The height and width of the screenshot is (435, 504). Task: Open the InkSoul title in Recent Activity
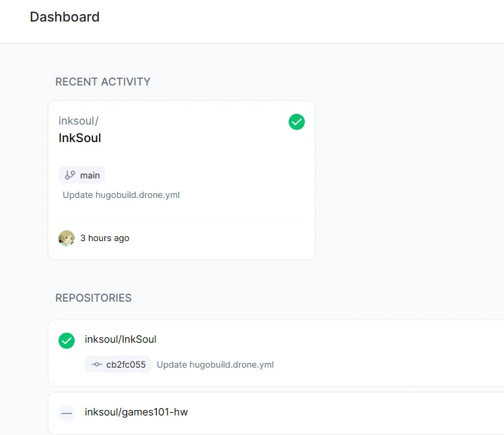click(x=79, y=139)
